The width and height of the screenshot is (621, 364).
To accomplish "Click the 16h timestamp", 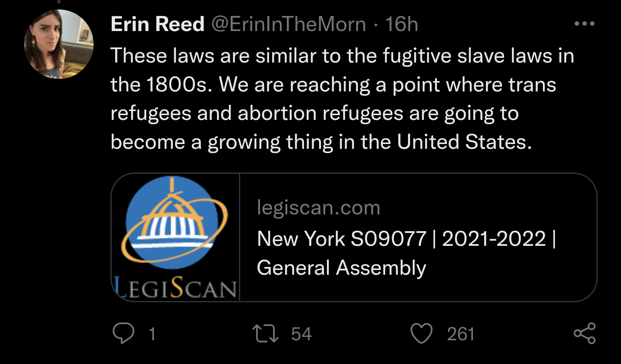I will (x=401, y=24).
